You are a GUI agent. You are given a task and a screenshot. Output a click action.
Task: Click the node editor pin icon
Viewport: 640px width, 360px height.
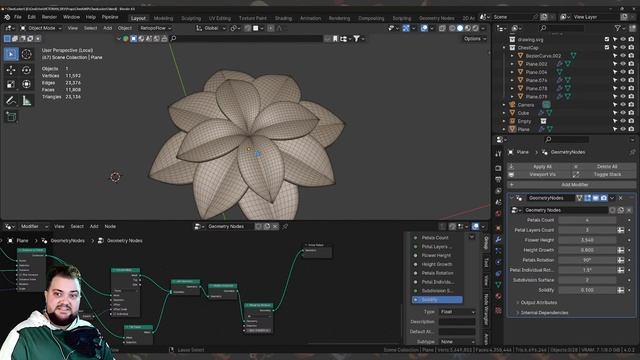click(x=285, y=226)
